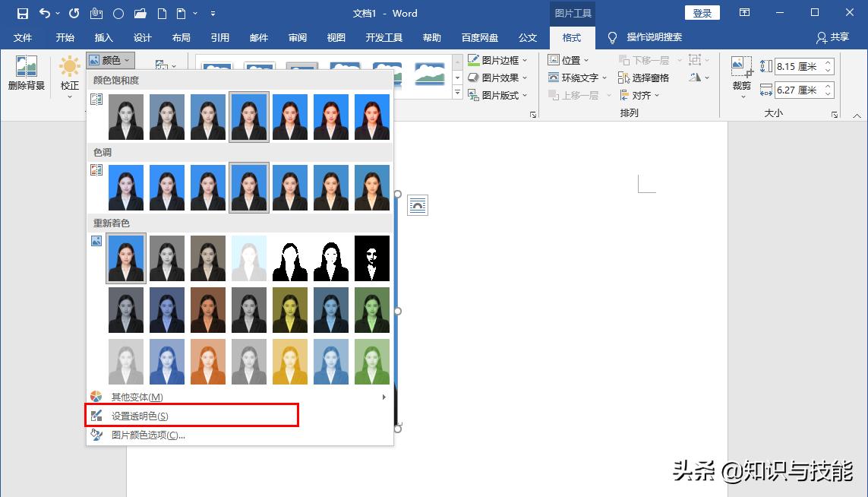Image resolution: width=868 pixels, height=497 pixels.
Task: Click the Save icon in quick access toolbar
Action: pos(22,13)
